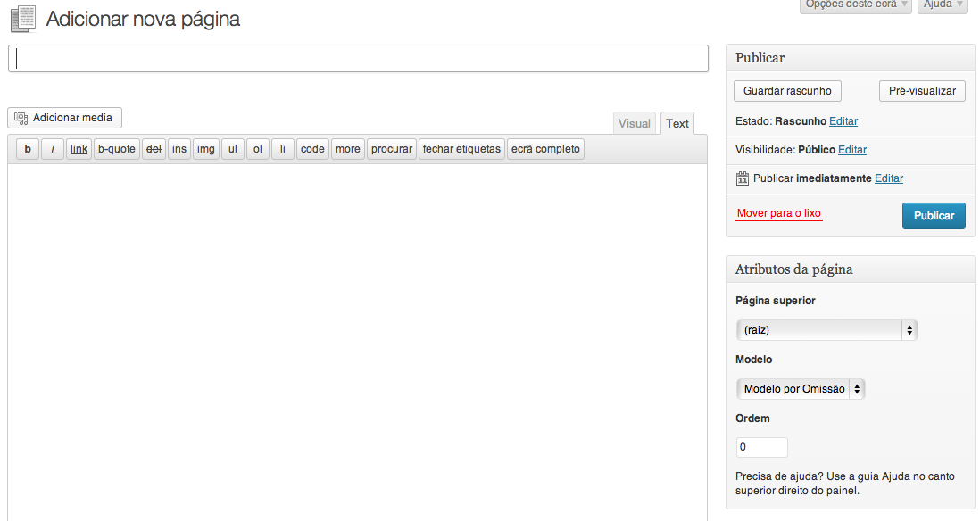
Task: Insert an image with the 'img' button
Action: tap(205, 149)
